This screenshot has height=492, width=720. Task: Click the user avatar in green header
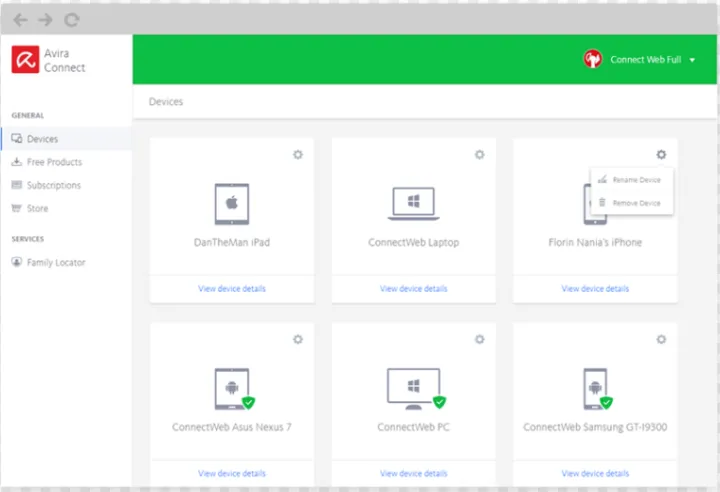pos(593,59)
